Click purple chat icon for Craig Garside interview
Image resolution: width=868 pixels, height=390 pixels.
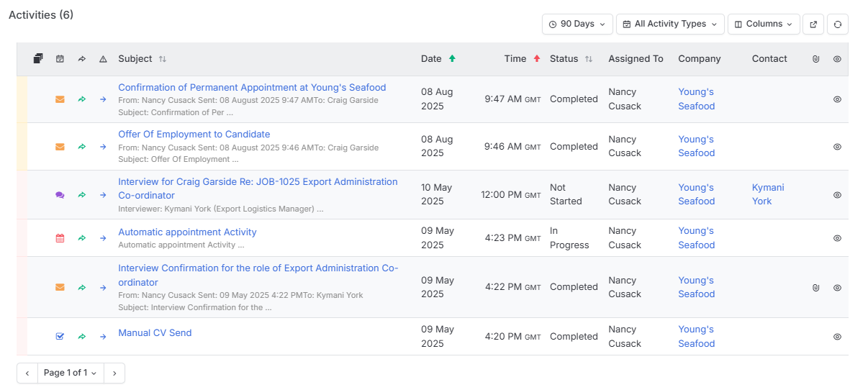point(60,195)
